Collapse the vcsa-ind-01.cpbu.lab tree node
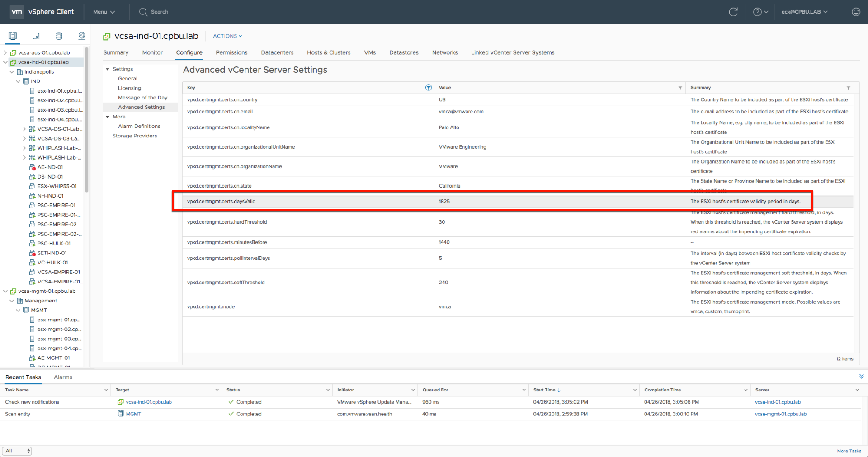This screenshot has width=868, height=457. (5, 62)
